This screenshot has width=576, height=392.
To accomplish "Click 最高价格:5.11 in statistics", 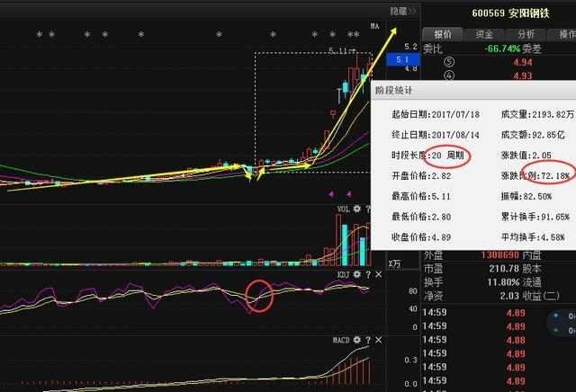I will point(421,196).
